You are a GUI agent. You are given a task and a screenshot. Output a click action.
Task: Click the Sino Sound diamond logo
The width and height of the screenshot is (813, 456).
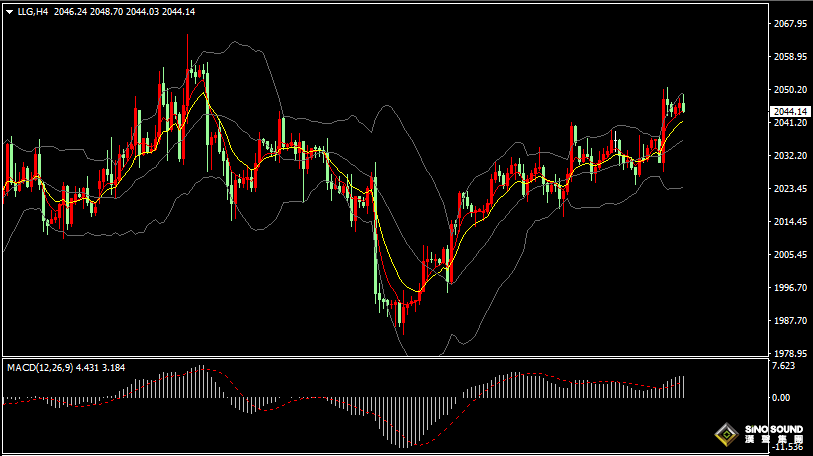(725, 436)
